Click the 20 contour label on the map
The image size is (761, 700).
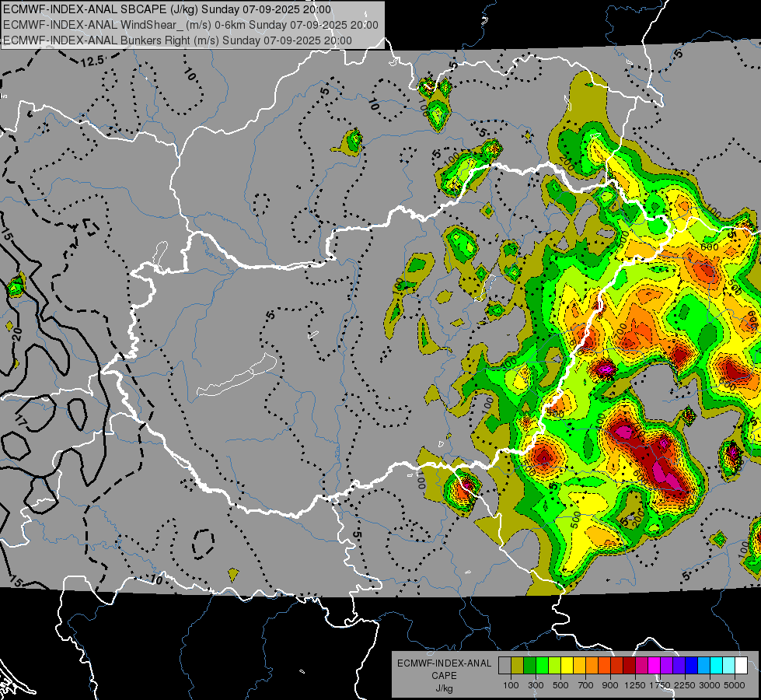(x=17, y=333)
